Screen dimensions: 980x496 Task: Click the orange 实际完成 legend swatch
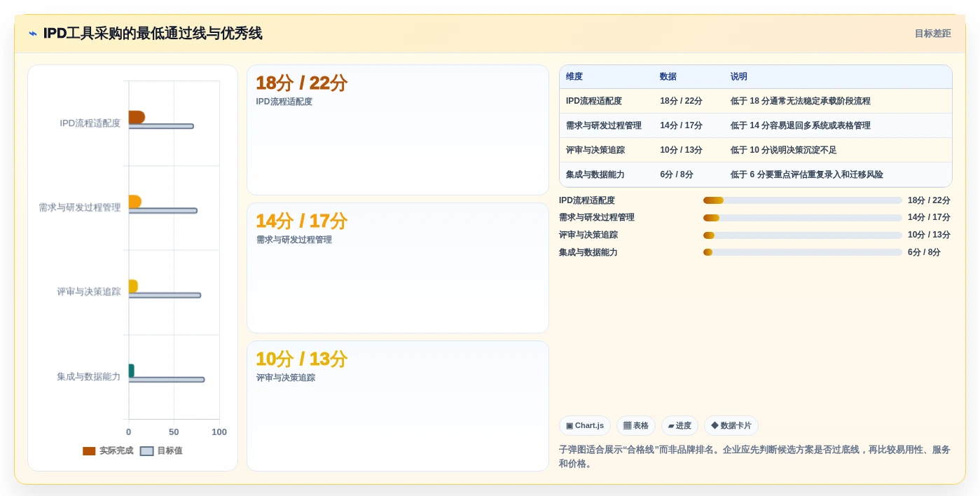[89, 451]
